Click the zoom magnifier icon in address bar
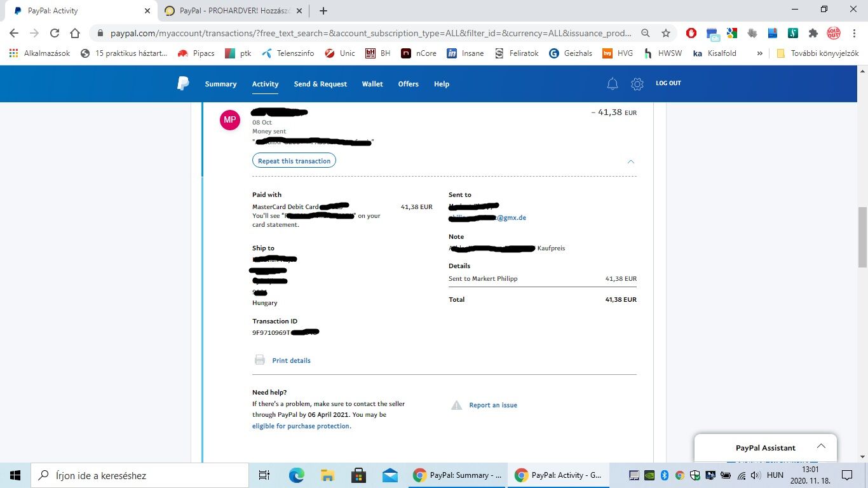868x488 pixels. (645, 33)
